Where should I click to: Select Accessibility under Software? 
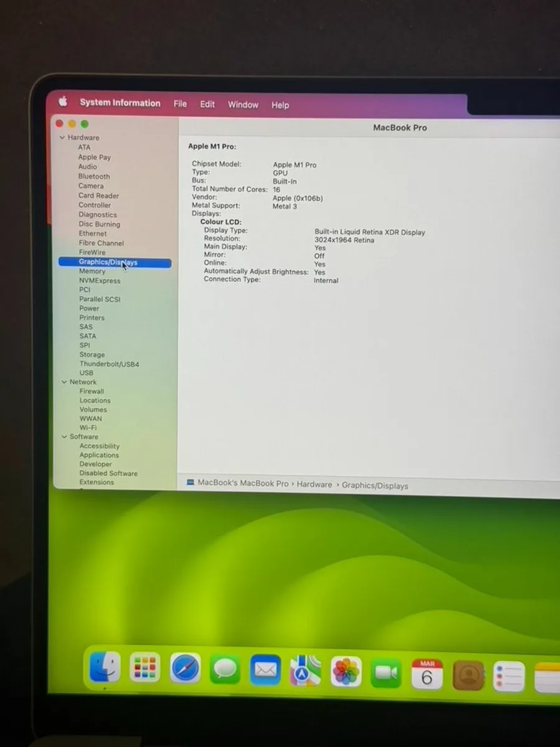click(100, 446)
